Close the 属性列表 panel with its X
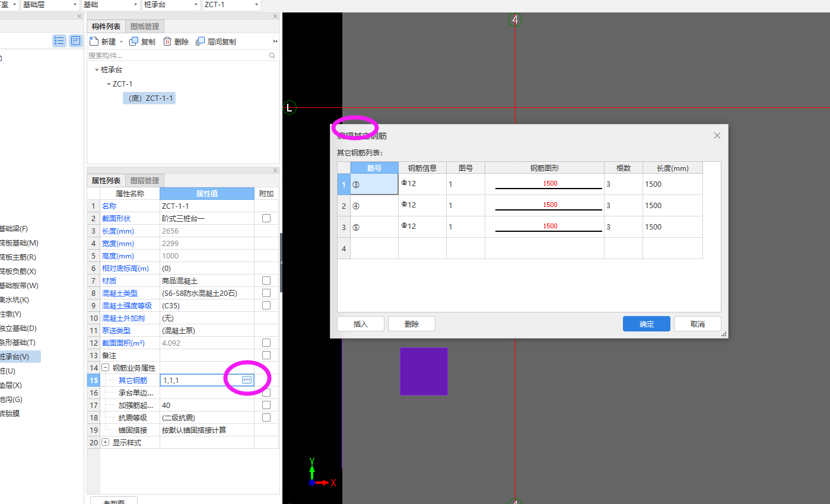Image resolution: width=830 pixels, height=504 pixels. tap(275, 171)
